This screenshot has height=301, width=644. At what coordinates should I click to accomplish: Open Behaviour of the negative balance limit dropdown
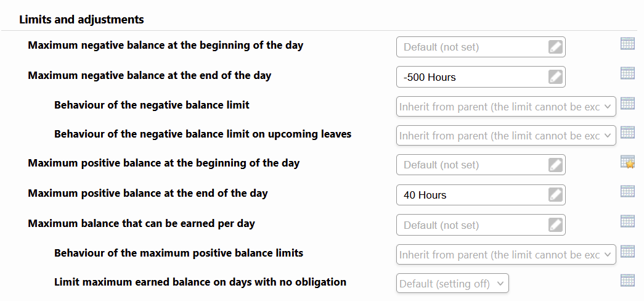(x=506, y=107)
